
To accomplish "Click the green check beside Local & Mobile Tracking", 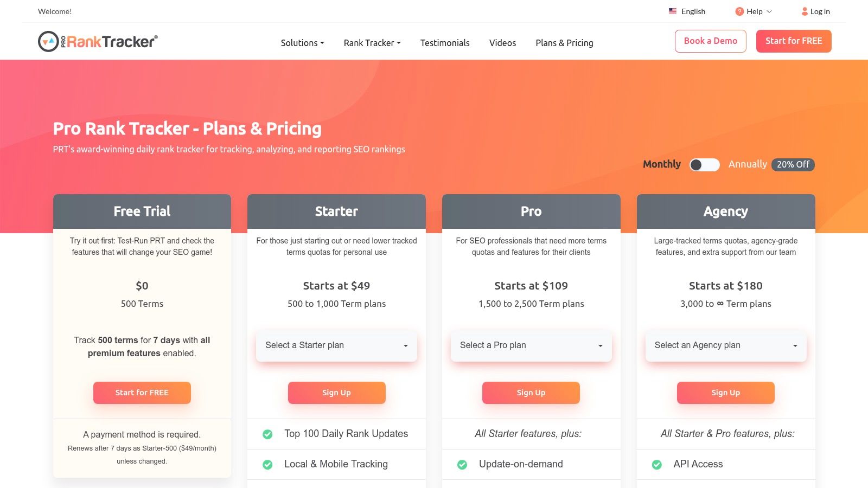I will pos(267,465).
